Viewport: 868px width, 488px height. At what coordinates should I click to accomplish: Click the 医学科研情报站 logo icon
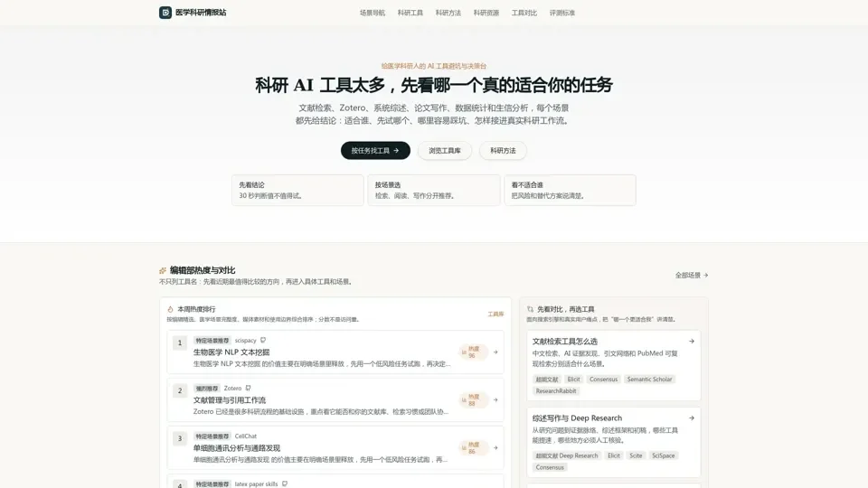(x=165, y=12)
